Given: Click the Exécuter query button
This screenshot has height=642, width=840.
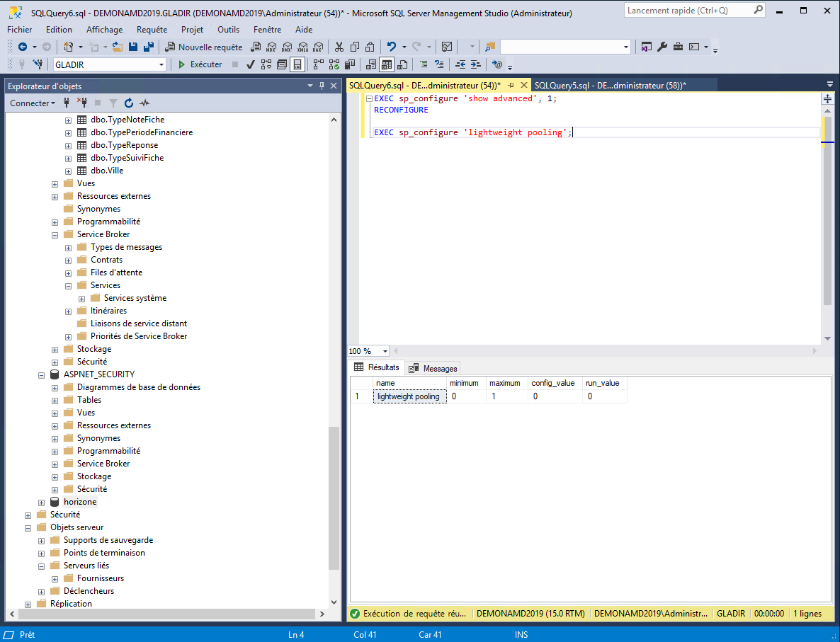Looking at the screenshot, I should [x=200, y=64].
